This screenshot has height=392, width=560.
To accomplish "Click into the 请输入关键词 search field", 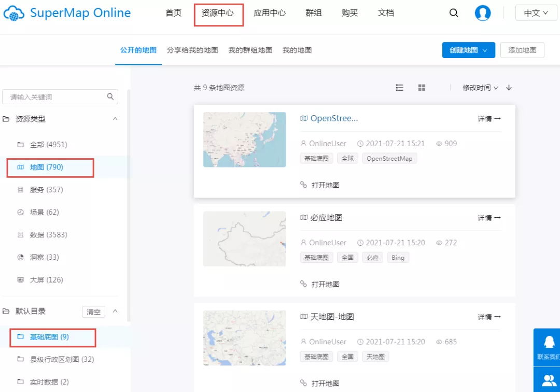I will (x=60, y=97).
